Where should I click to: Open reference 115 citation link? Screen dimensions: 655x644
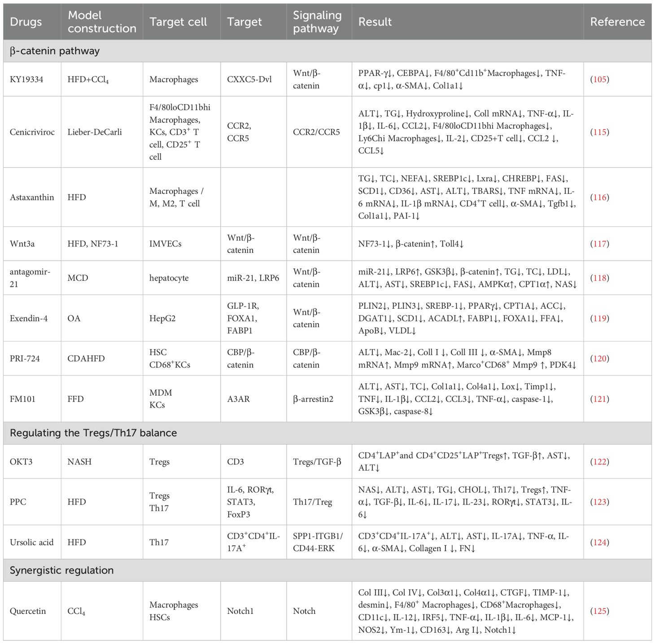click(599, 132)
